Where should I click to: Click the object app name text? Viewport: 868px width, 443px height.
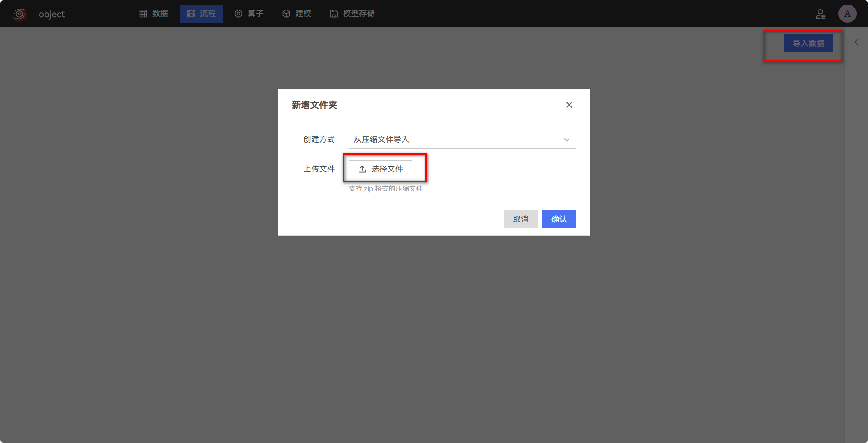click(51, 14)
